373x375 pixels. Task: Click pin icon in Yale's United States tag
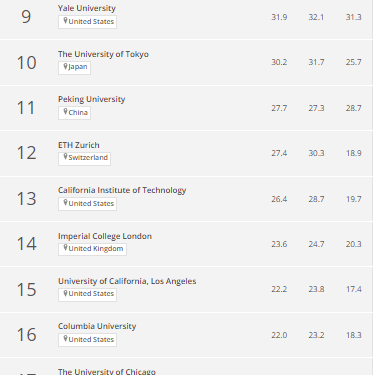pos(65,21)
